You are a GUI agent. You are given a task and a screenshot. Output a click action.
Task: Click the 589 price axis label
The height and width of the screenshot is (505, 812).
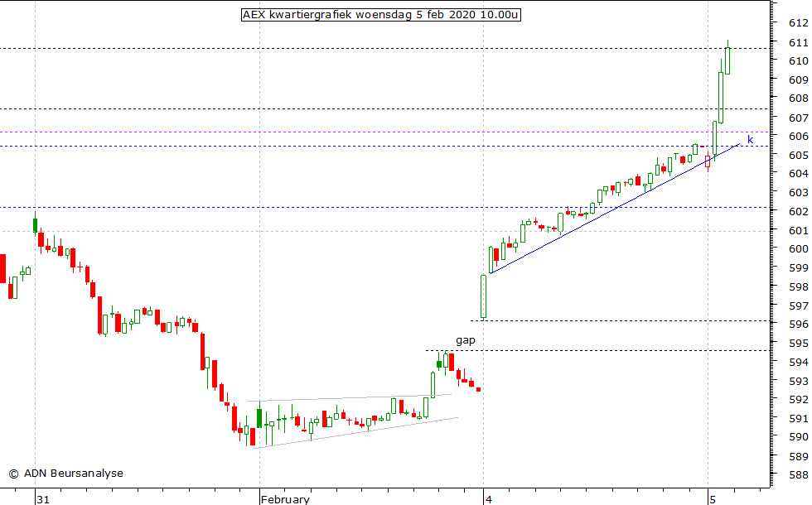(798, 456)
